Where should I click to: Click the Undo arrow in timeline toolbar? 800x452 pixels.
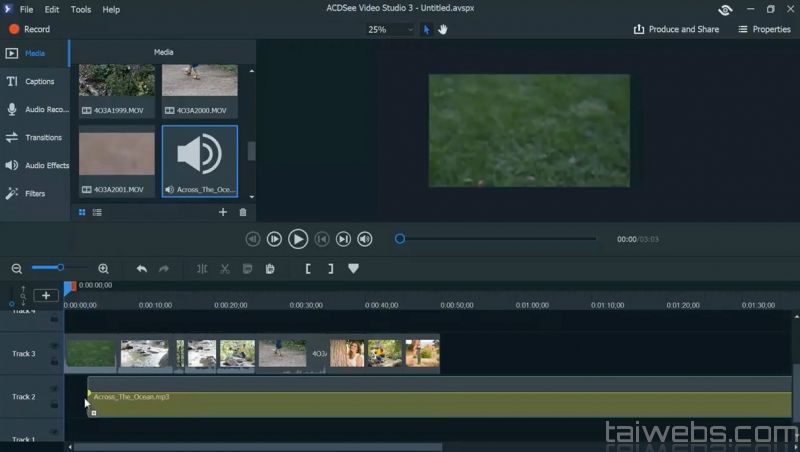tap(141, 269)
